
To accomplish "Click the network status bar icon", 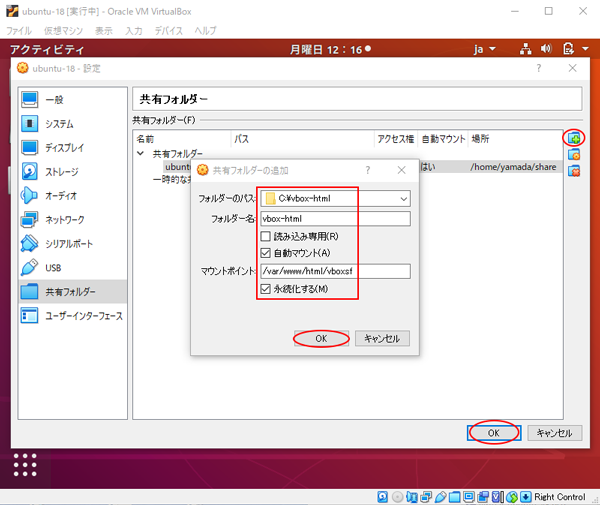I will (426, 497).
